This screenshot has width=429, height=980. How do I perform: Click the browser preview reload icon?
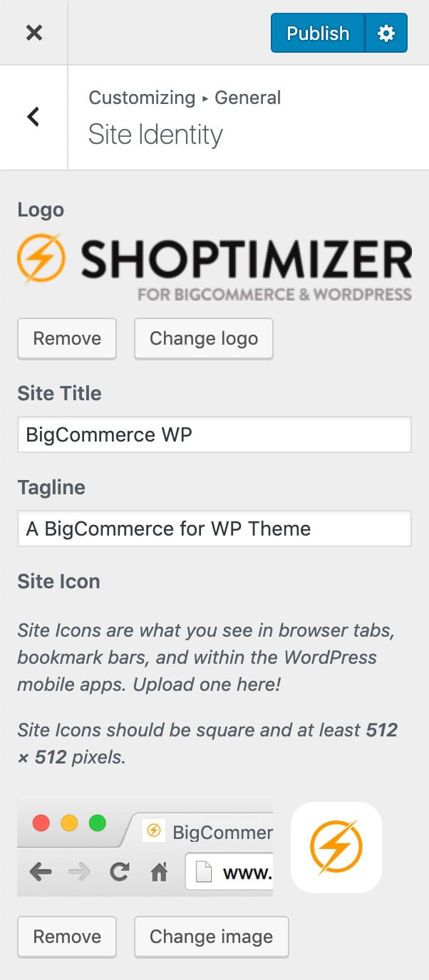(119, 872)
